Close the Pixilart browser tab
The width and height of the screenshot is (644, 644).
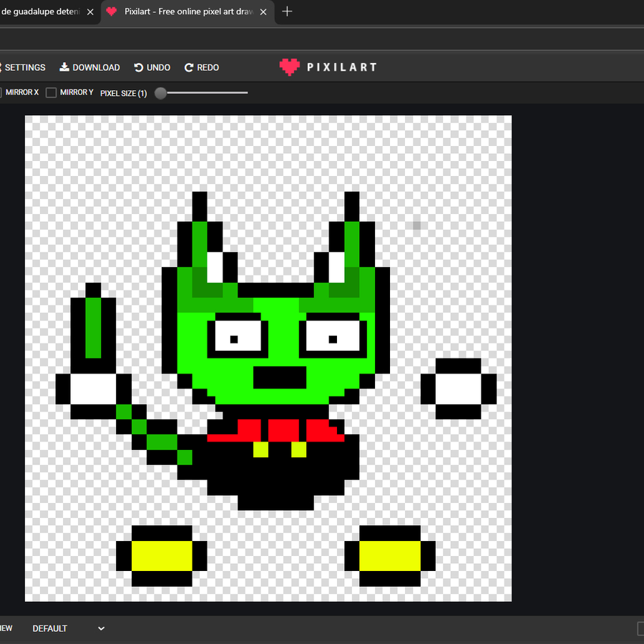tap(263, 12)
